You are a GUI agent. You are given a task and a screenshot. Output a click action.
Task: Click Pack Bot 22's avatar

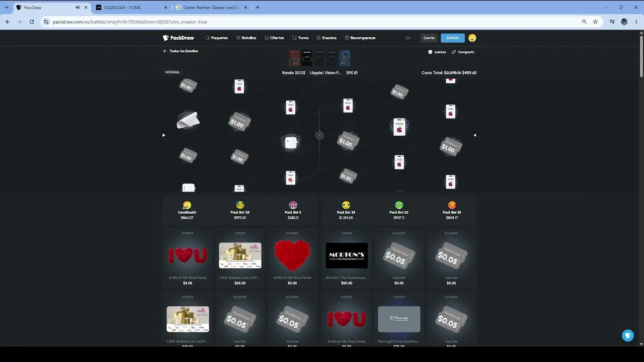point(399,205)
